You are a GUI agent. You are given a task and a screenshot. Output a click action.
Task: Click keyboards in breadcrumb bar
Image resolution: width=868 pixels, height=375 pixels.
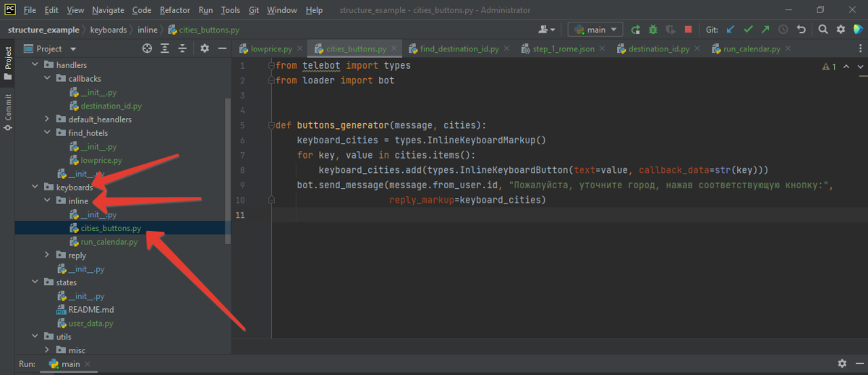[x=109, y=30]
